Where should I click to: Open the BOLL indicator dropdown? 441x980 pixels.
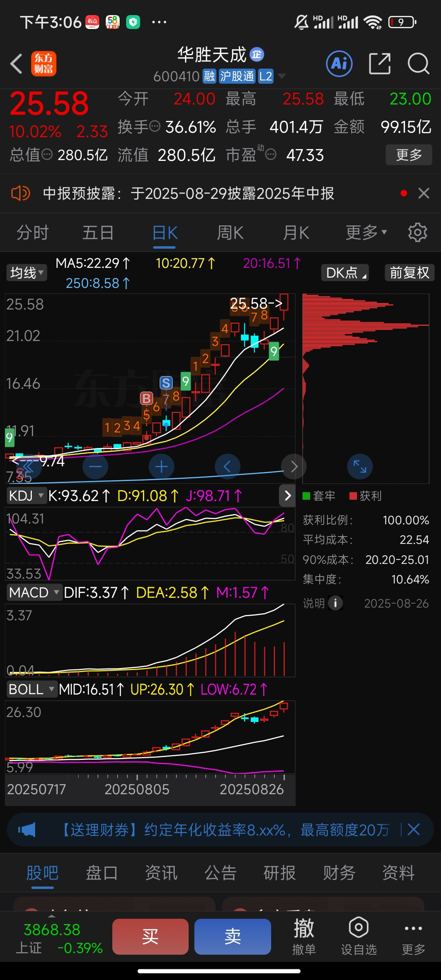[32, 689]
